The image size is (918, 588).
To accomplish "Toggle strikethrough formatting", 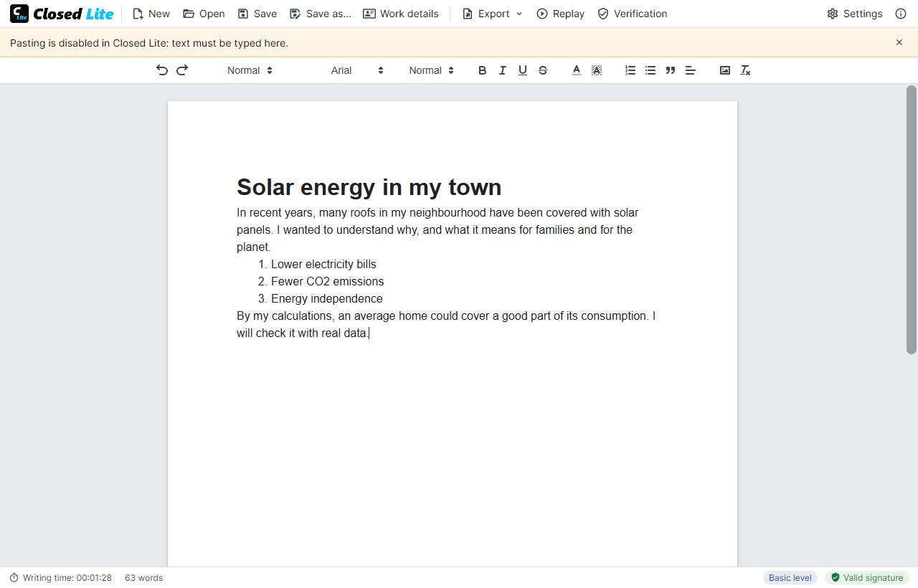I will pos(543,70).
